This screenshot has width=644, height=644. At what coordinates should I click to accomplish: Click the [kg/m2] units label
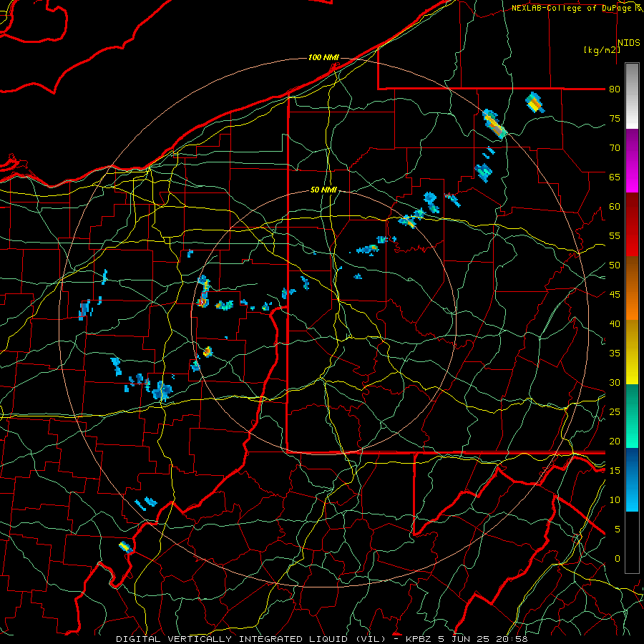(602, 50)
